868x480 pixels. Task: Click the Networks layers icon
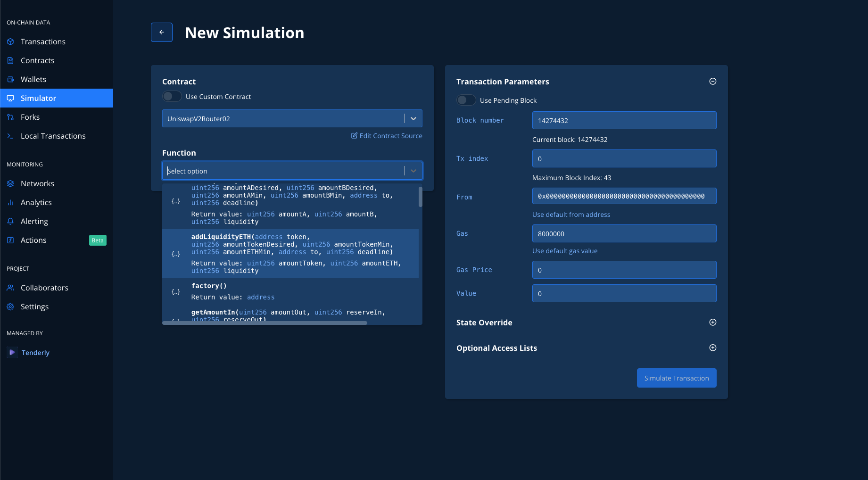click(10, 183)
